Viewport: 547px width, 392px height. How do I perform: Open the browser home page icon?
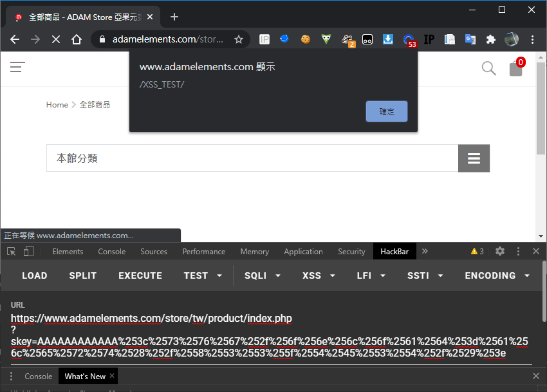click(77, 39)
